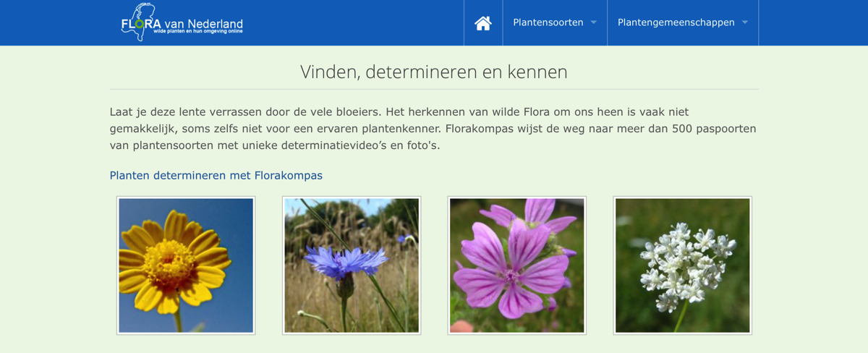The image size is (868, 353).
Task: Click the 'wilde planten en hun omgeving online' tagline
Action: (197, 32)
